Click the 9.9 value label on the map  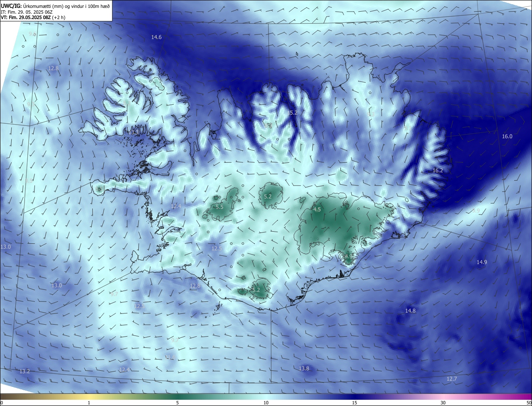[476, 211]
